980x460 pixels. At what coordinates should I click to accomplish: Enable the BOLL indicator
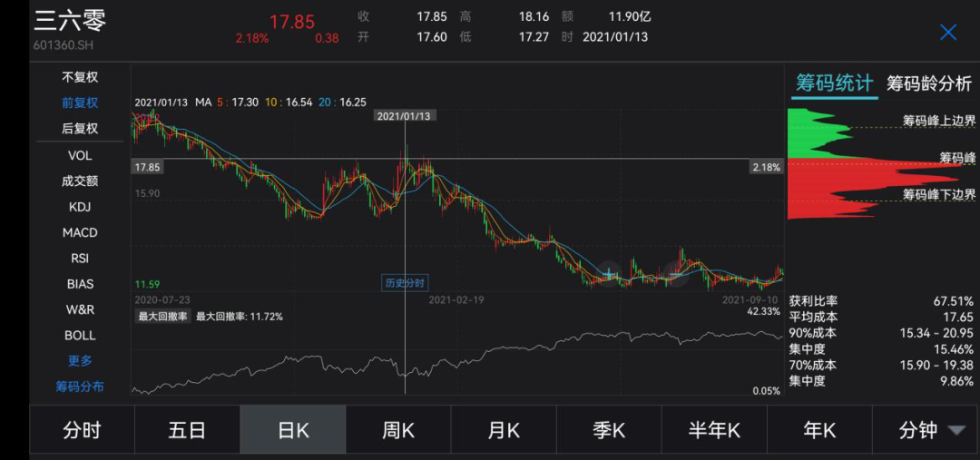pos(80,336)
